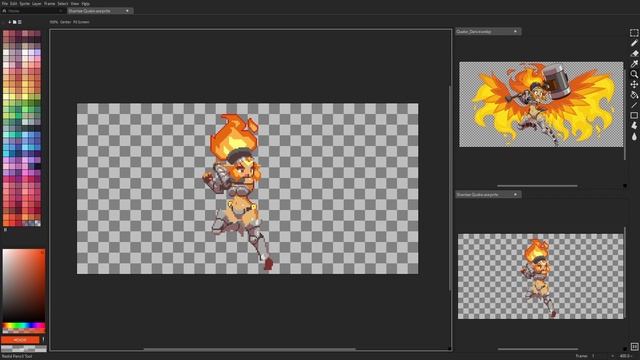The height and width of the screenshot is (360, 640).
Task: Select the Rectangular Marquee tool
Action: point(634,33)
